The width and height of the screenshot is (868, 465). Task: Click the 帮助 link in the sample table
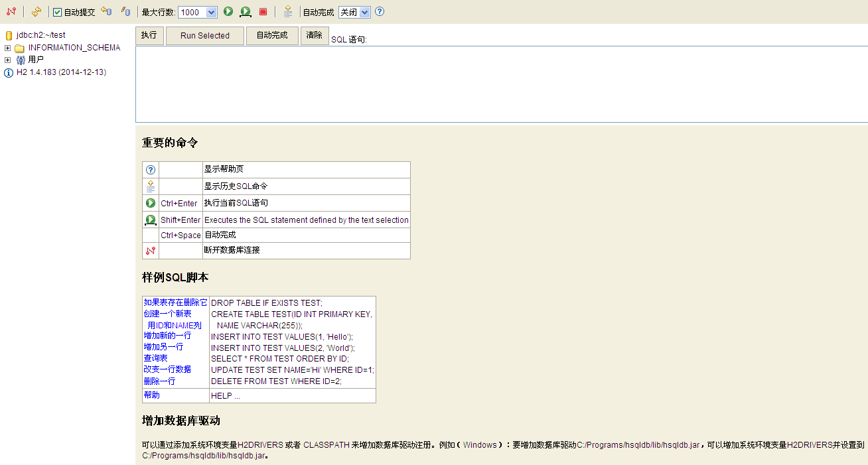pos(152,395)
